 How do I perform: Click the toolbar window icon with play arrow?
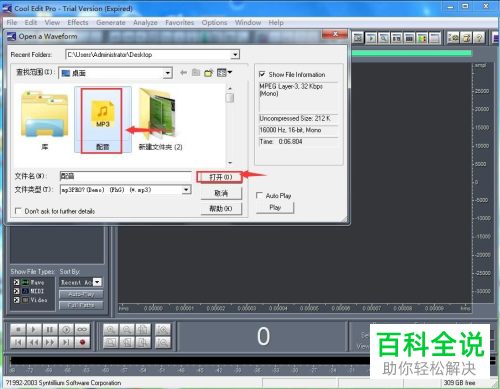coord(371,38)
